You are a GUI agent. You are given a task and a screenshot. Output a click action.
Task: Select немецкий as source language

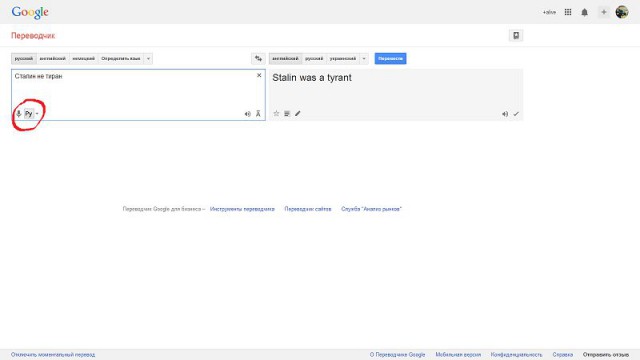(x=83, y=58)
